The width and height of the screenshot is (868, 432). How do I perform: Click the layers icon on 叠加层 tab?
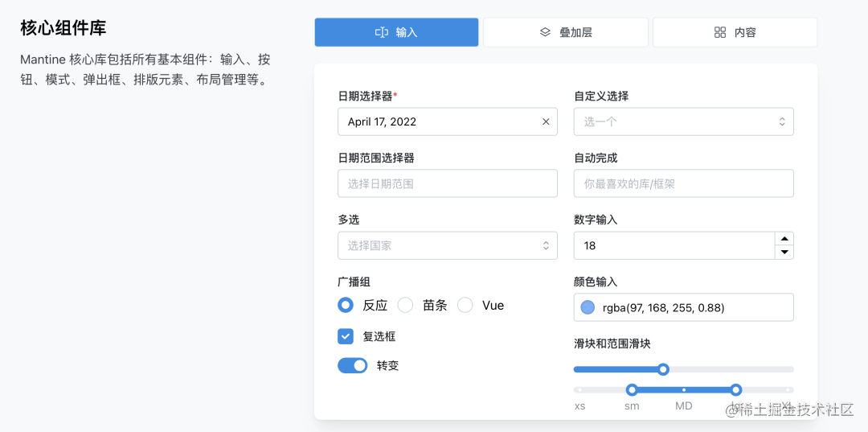545,32
